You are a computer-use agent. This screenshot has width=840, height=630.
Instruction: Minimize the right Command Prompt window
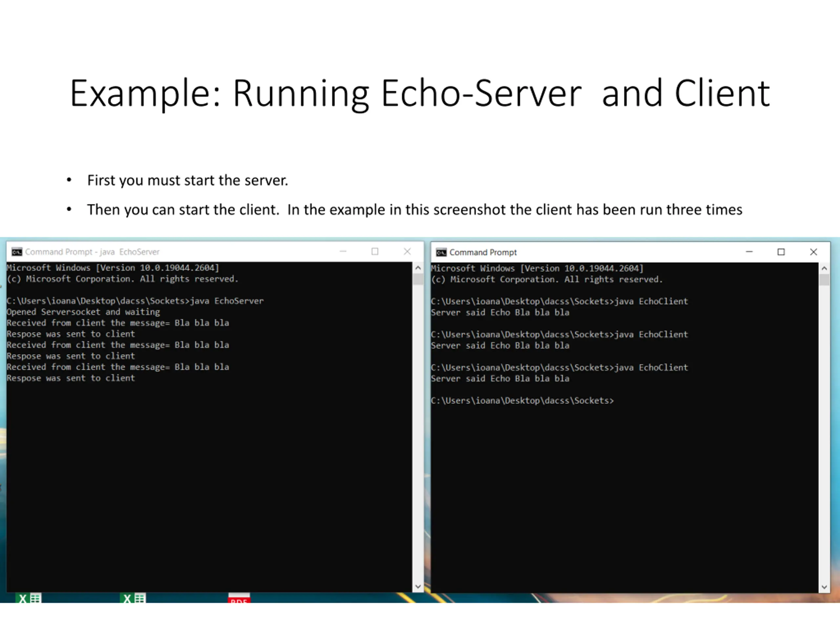[x=749, y=252]
